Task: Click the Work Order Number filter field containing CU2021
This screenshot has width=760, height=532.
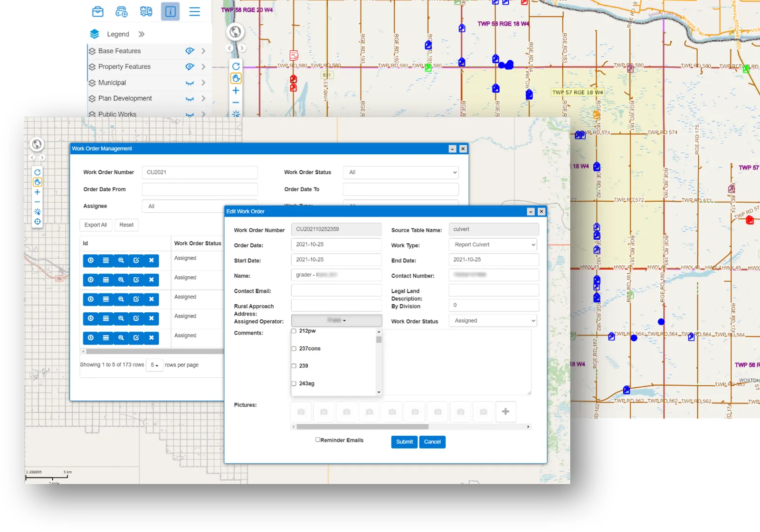Action: click(x=199, y=172)
